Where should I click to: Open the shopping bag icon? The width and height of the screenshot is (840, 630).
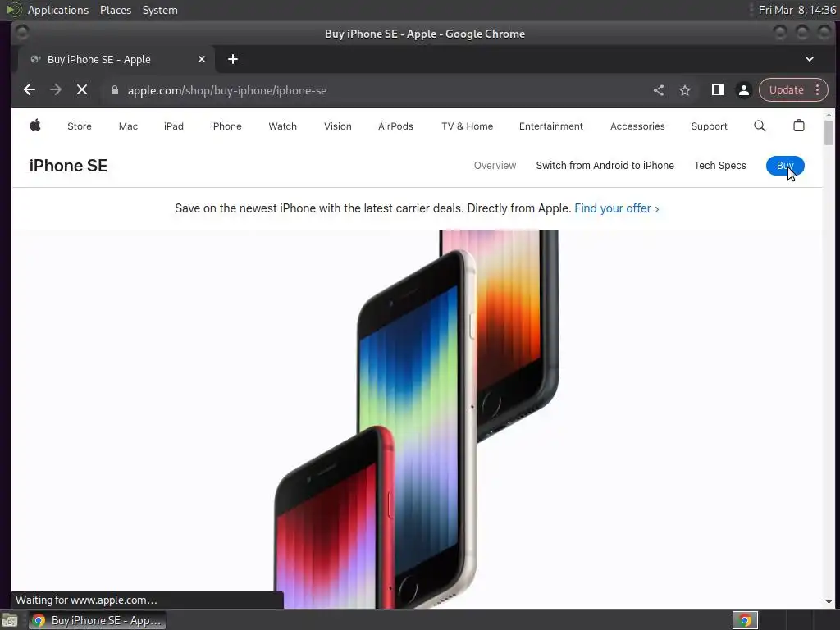[x=799, y=126]
